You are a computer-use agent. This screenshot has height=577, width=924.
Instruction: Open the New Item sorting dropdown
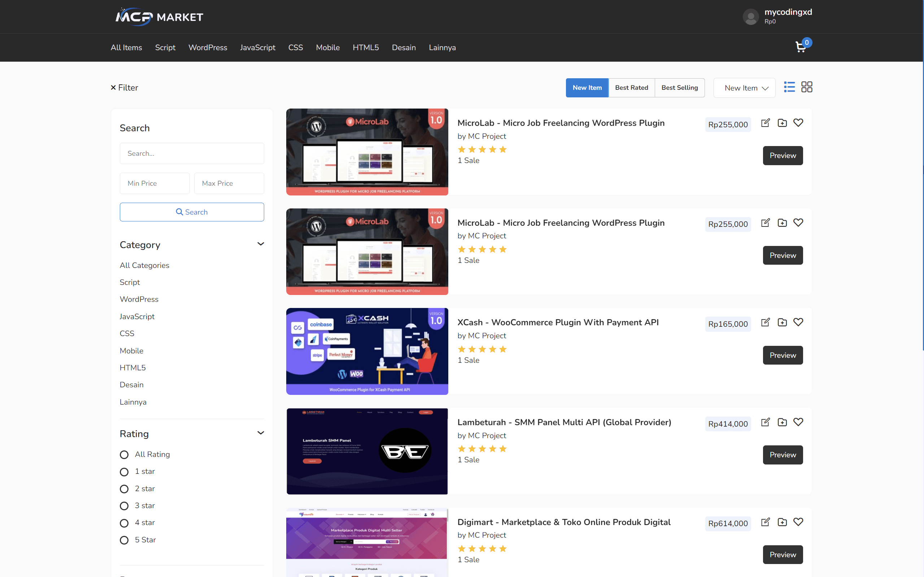point(744,87)
